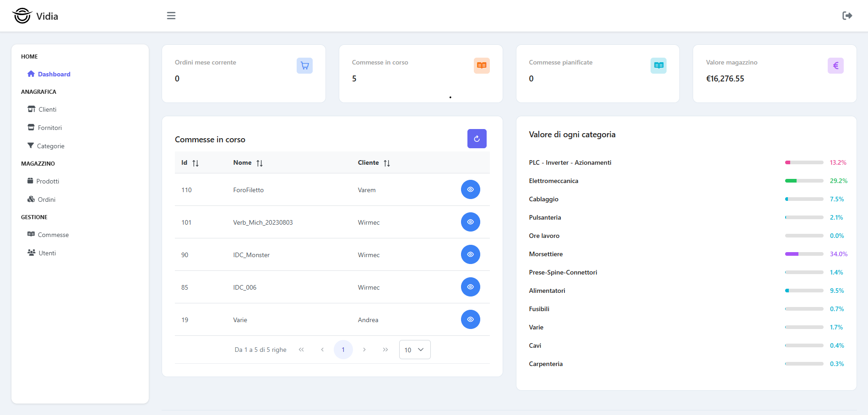
Task: Click the Verb_Mich_20230803 row name
Action: click(263, 222)
